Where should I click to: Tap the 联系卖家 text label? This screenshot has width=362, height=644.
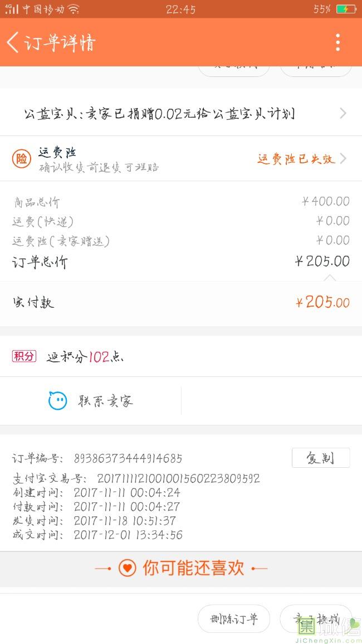click(105, 401)
